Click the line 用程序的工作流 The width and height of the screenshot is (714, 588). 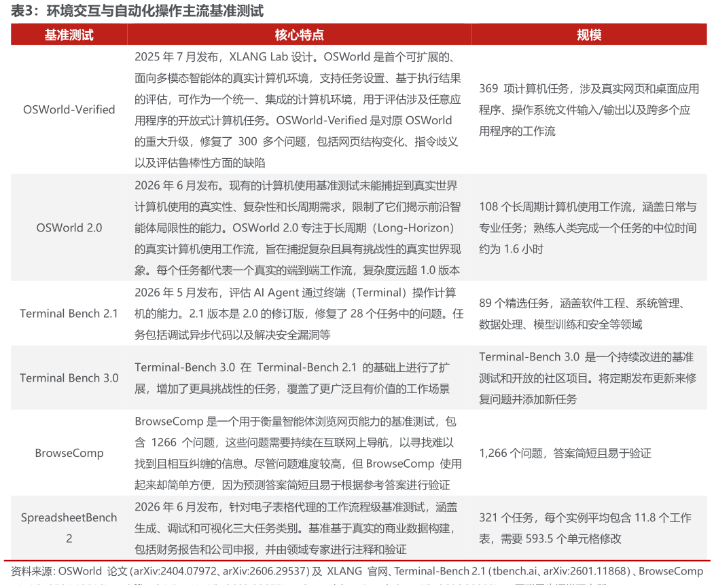[x=517, y=132]
